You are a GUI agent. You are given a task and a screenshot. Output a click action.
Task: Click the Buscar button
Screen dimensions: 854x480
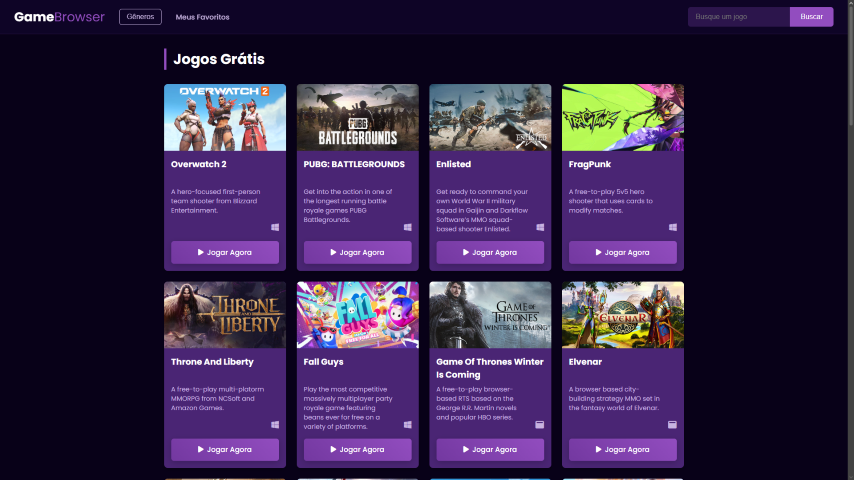[x=812, y=17]
